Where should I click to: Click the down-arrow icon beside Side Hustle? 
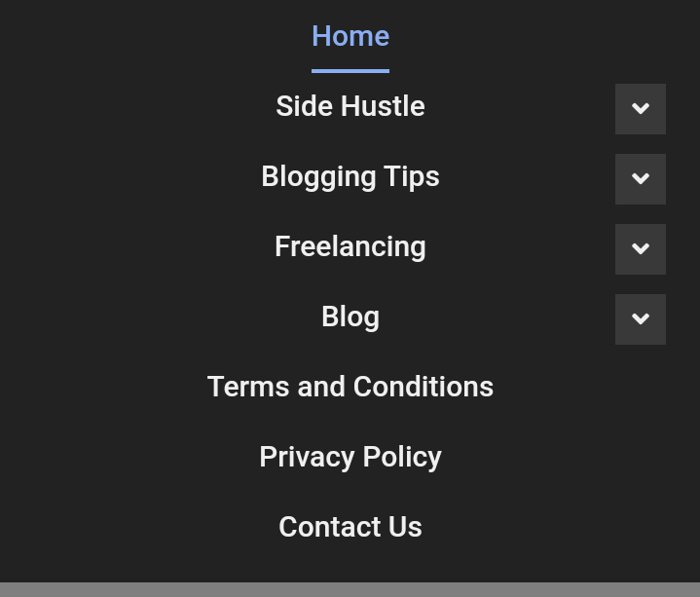point(640,108)
